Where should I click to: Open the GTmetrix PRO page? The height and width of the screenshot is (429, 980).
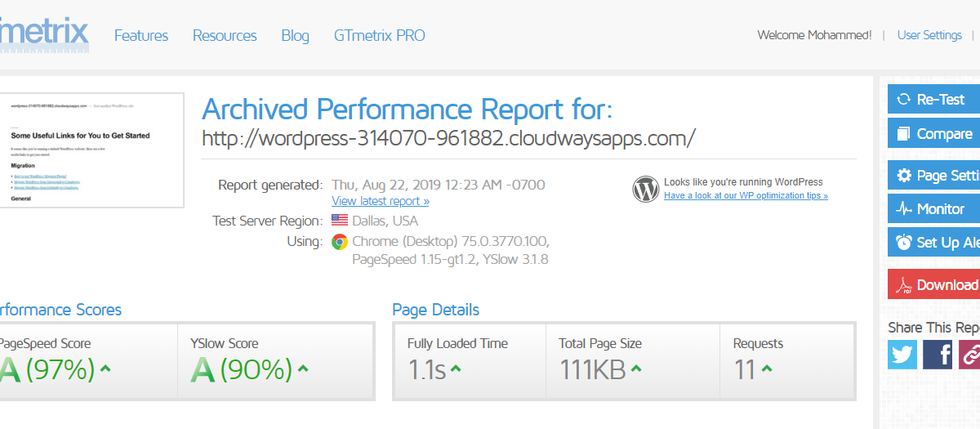[380, 36]
